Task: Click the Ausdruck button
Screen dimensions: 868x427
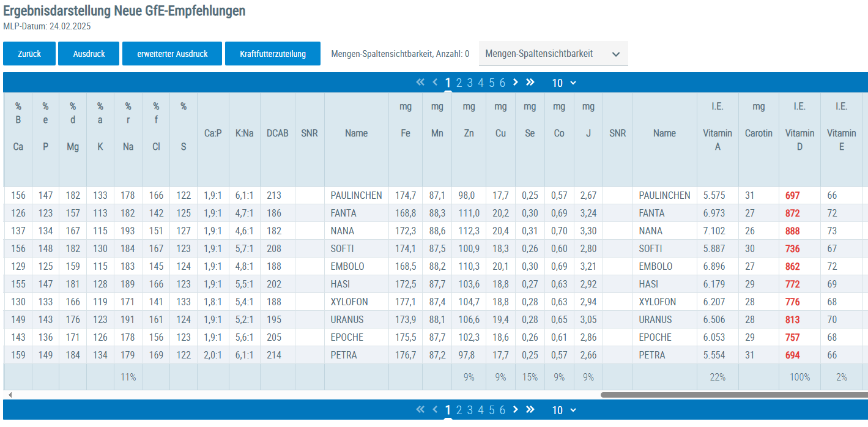Action: 89,54
